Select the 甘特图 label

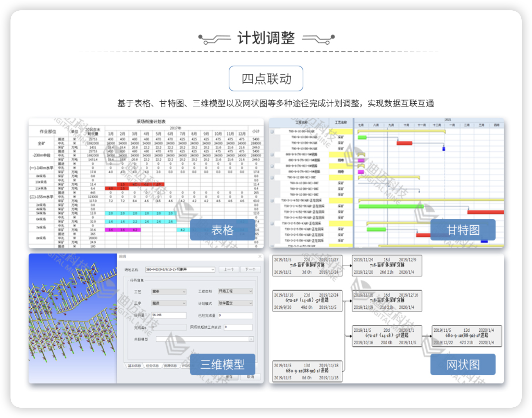tap(463, 230)
